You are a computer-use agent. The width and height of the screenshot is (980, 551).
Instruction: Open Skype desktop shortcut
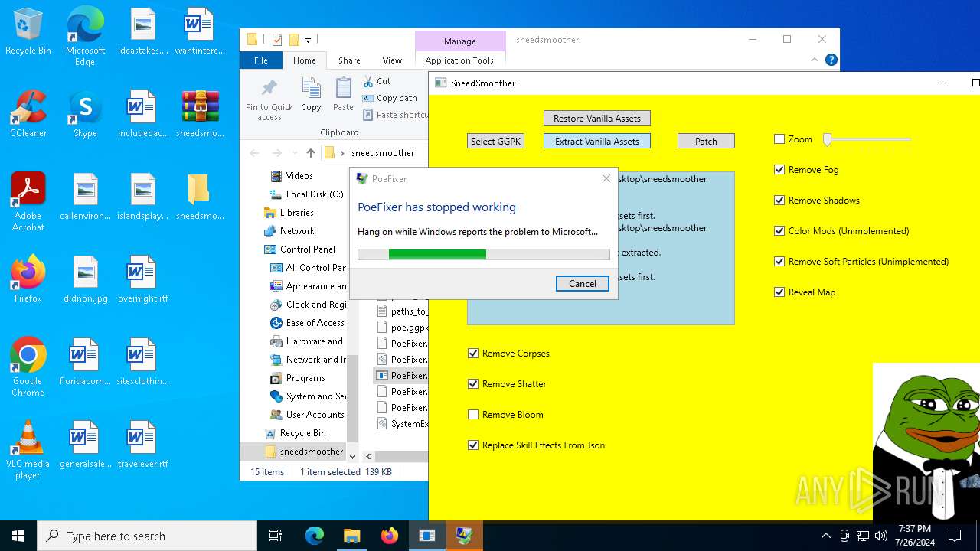tap(85, 114)
